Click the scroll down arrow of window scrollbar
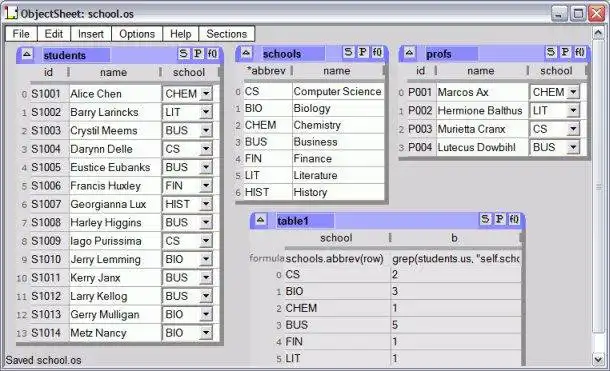Viewport: 610px width, 371px height. point(598,359)
